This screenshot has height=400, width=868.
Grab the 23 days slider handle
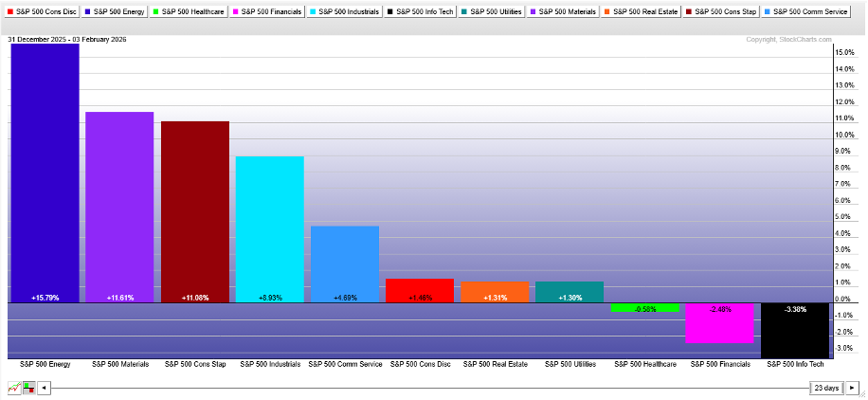(827, 388)
